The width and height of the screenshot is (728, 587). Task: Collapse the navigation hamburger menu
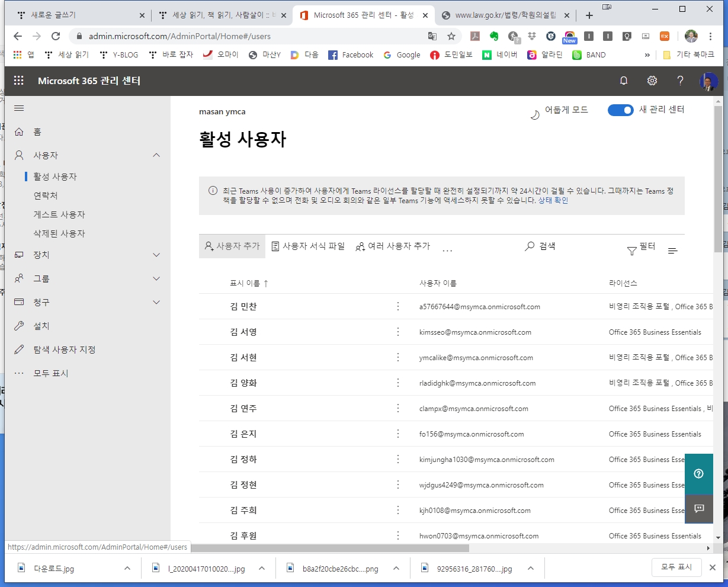click(19, 108)
